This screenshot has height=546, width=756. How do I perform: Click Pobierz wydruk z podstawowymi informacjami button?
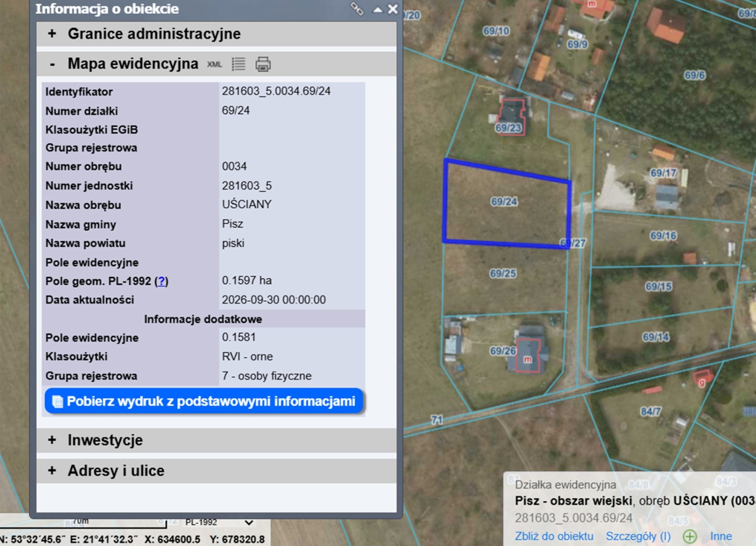(204, 401)
